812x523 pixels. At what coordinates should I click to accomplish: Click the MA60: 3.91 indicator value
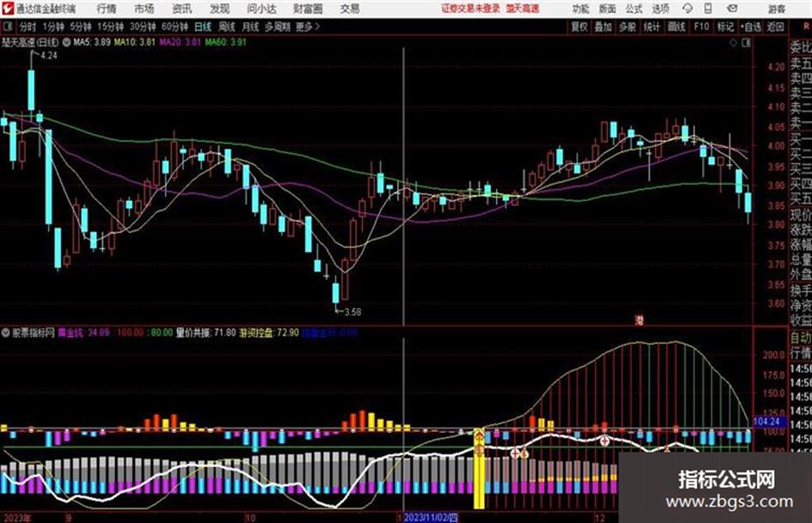[226, 42]
